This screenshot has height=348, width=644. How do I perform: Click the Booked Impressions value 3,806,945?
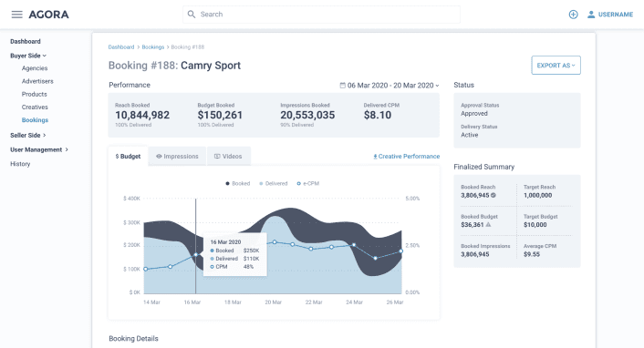474,254
